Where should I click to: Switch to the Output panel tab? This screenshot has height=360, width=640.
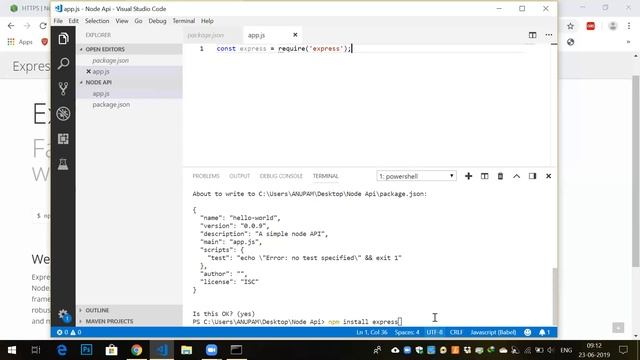[240, 176]
